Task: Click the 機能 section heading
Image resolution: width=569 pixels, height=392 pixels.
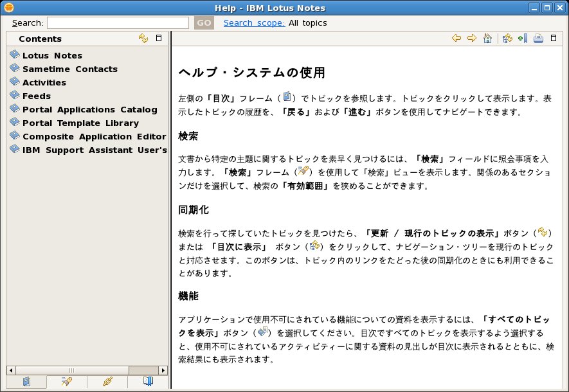Action: coord(188,296)
